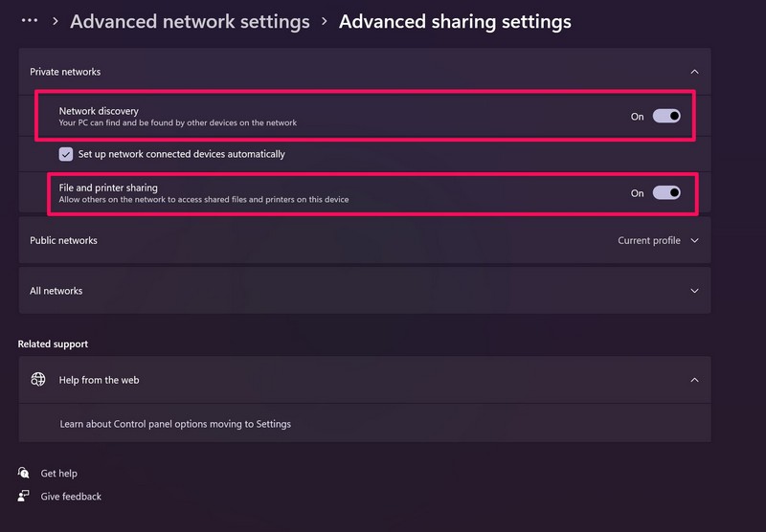This screenshot has width=766, height=532.
Task: Turn off the Network discovery switch
Action: click(666, 116)
